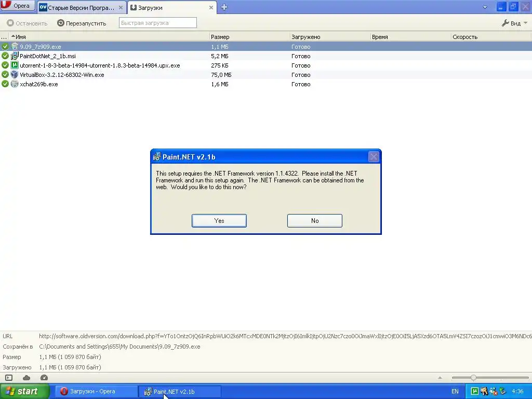Close the Старые Версии tab
This screenshot has height=399, width=532.
coord(121,7)
